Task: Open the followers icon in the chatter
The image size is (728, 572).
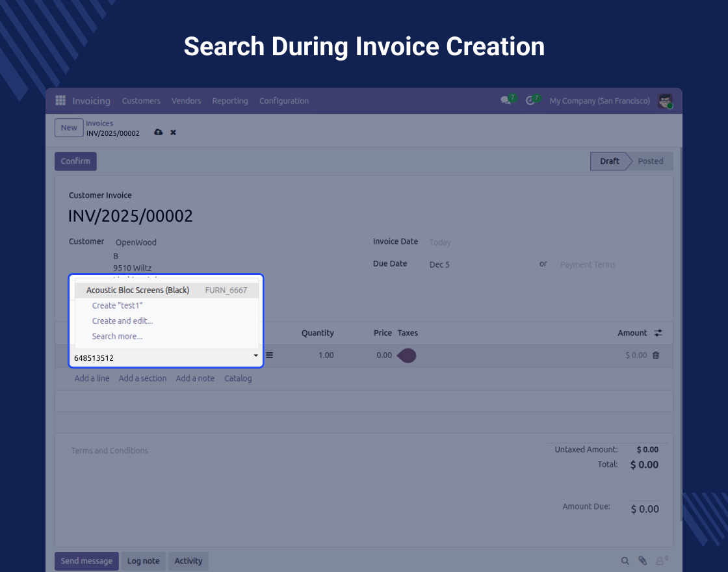Action: point(661,561)
